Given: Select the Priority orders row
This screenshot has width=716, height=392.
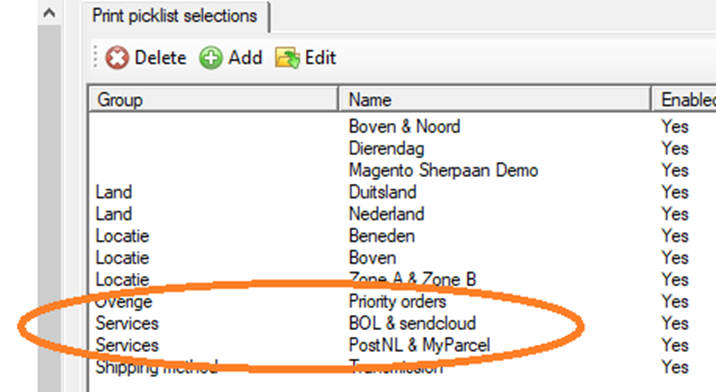Looking at the screenshot, I should point(403,302).
